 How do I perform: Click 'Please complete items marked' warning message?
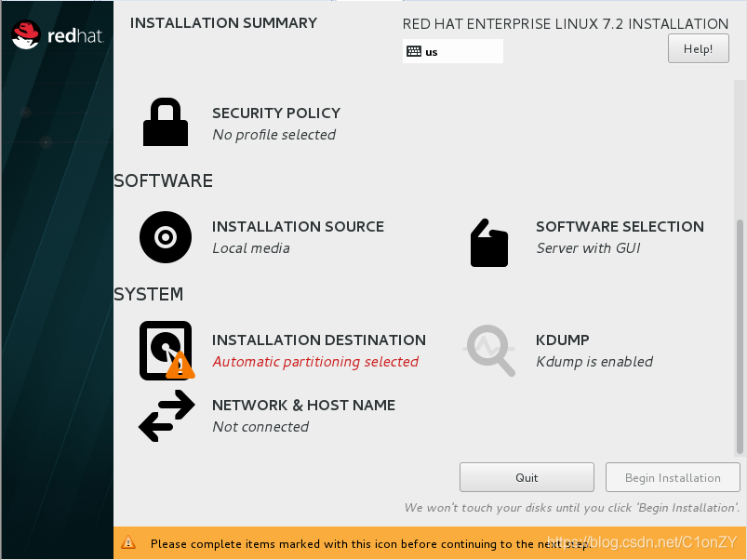370,544
